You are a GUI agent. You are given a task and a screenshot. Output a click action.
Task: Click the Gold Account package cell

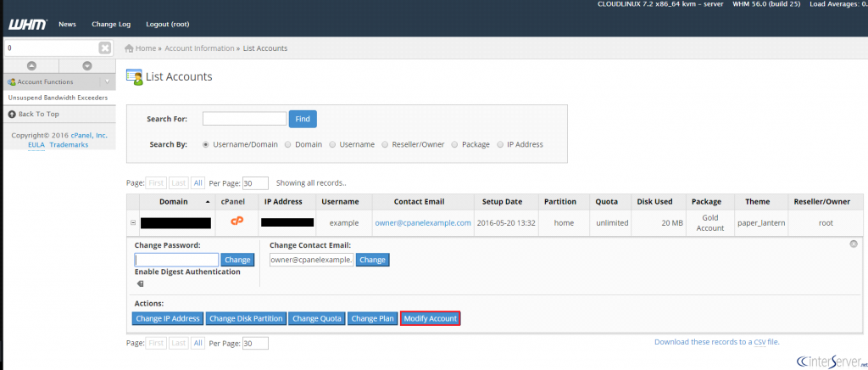710,222
